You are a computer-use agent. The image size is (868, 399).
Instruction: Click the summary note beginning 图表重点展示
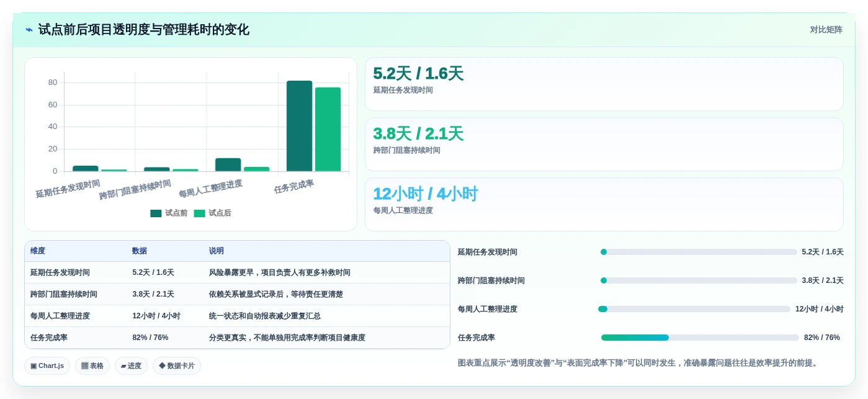tap(638, 363)
